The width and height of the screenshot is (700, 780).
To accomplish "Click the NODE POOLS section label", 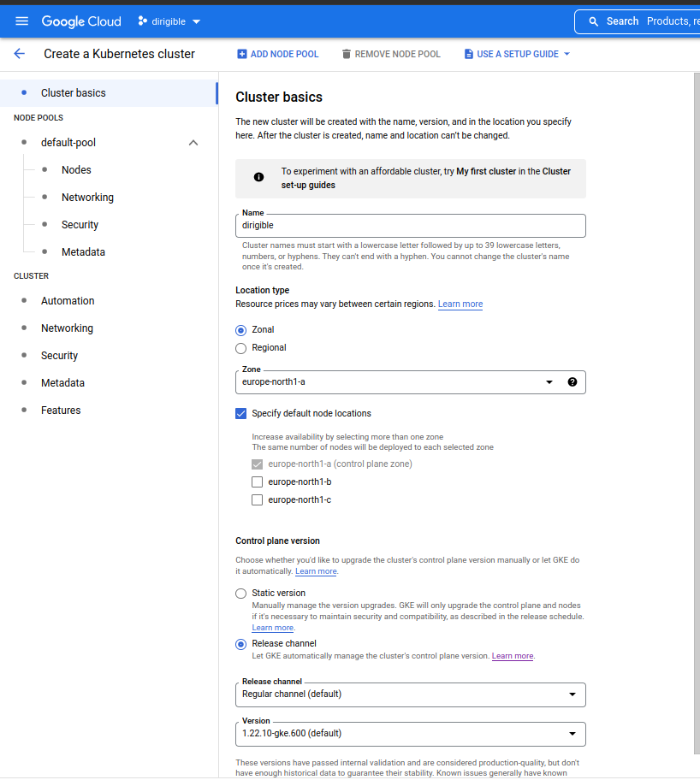I will point(39,118).
